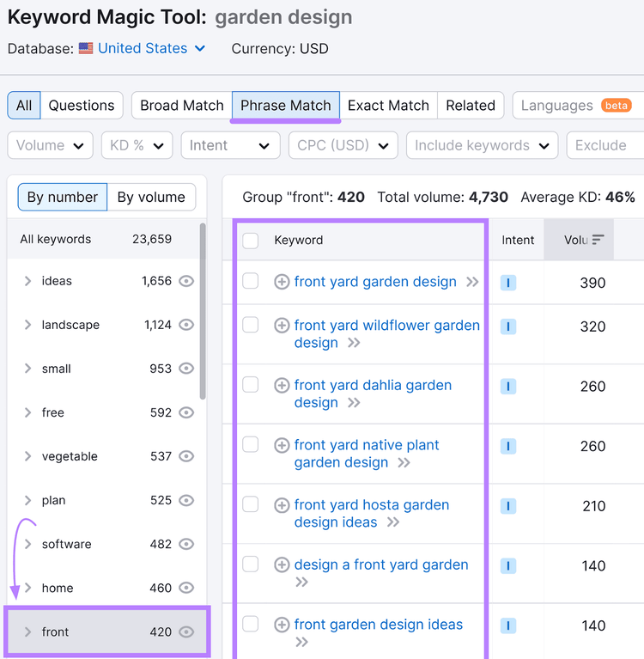This screenshot has height=659, width=644.
Task: Expand the 'ideas' keyword group chevron
Action: (x=27, y=281)
